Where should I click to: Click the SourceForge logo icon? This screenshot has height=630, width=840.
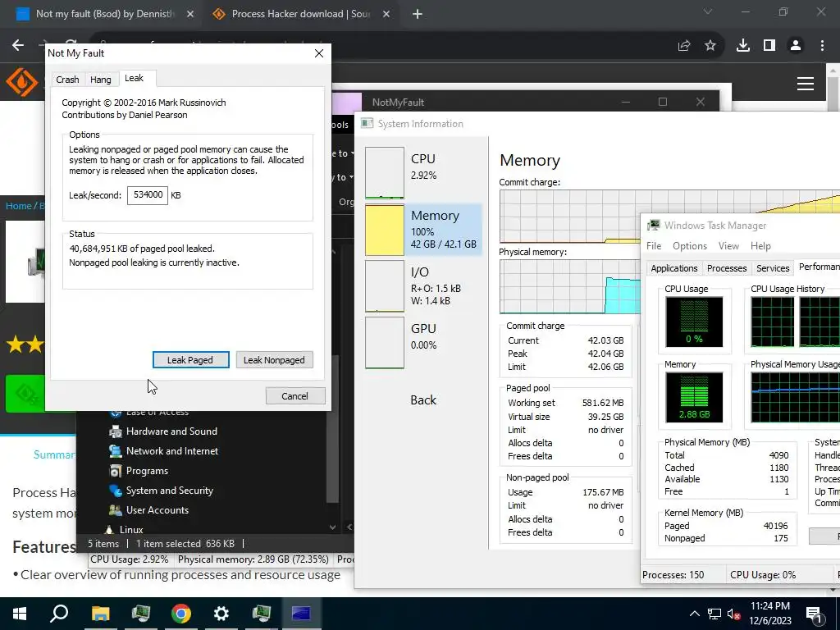coord(22,83)
